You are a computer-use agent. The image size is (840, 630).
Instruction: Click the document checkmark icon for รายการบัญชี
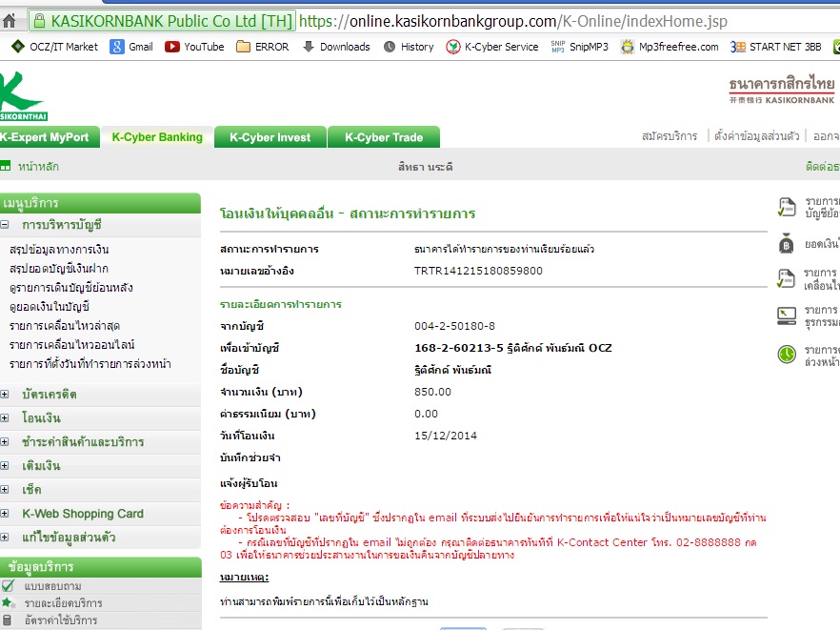tap(787, 207)
